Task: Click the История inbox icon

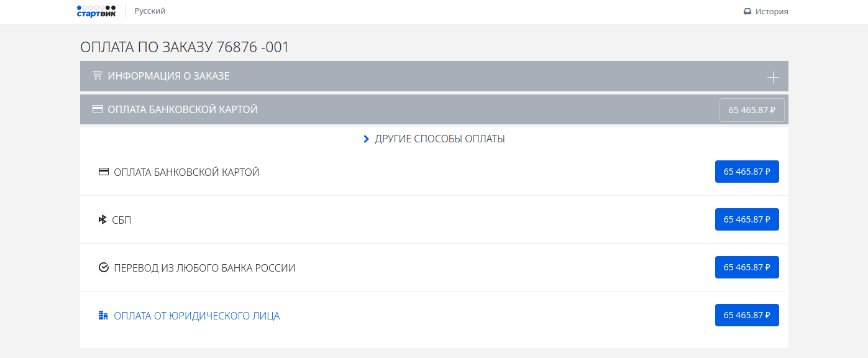Action: point(747,11)
